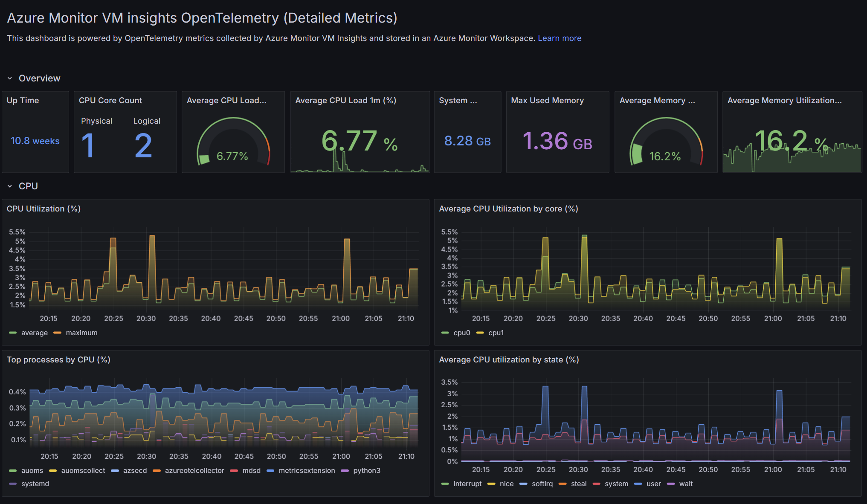Open the Top processes by CPU panel title

[58, 360]
